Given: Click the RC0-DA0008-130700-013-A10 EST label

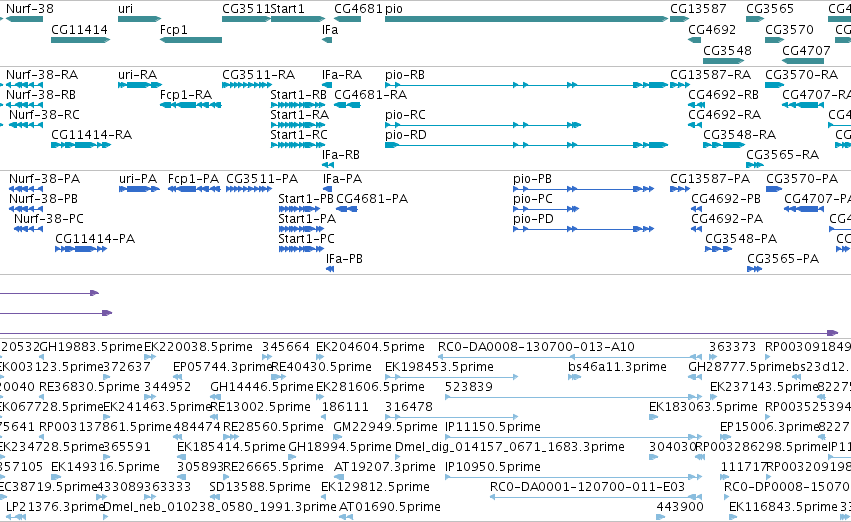Looking at the screenshot, I should pos(536,347).
